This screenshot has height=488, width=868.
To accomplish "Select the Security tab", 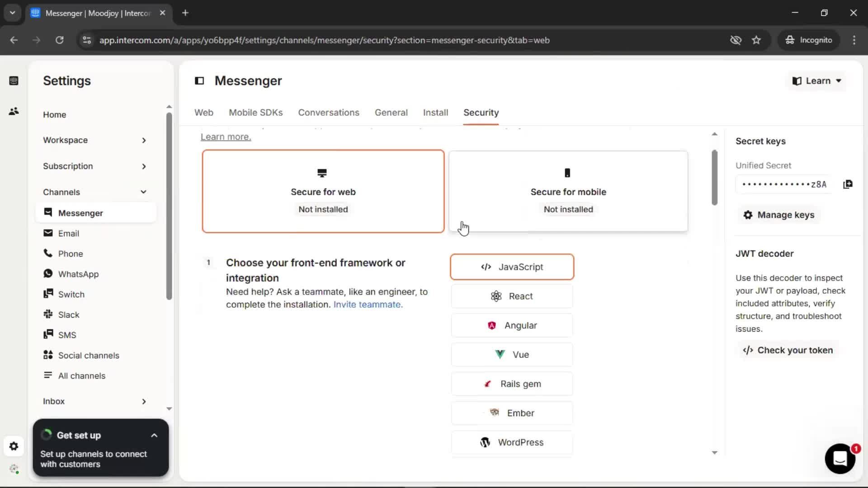I will coord(481,113).
